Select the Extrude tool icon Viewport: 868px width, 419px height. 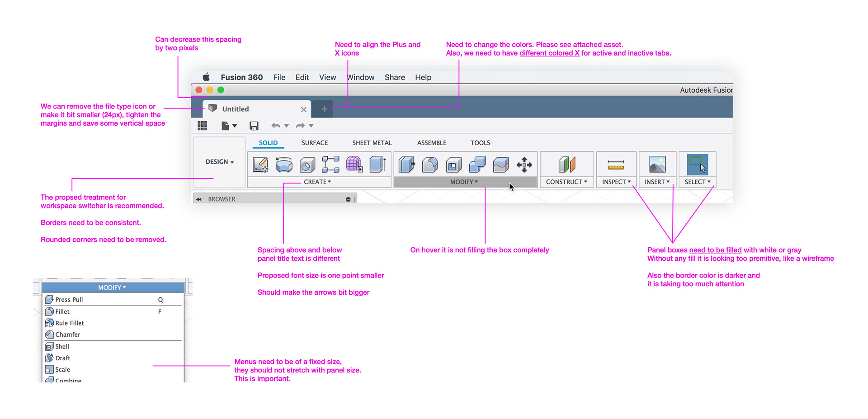(378, 165)
